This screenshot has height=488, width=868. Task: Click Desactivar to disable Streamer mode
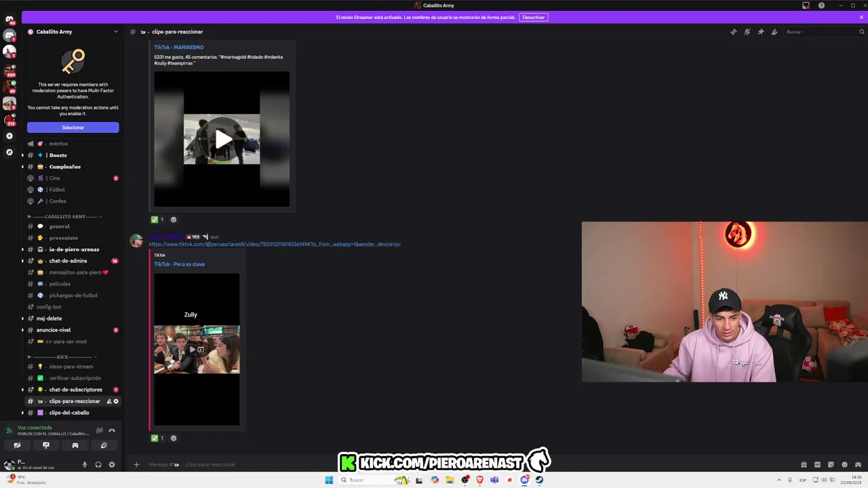tap(533, 17)
